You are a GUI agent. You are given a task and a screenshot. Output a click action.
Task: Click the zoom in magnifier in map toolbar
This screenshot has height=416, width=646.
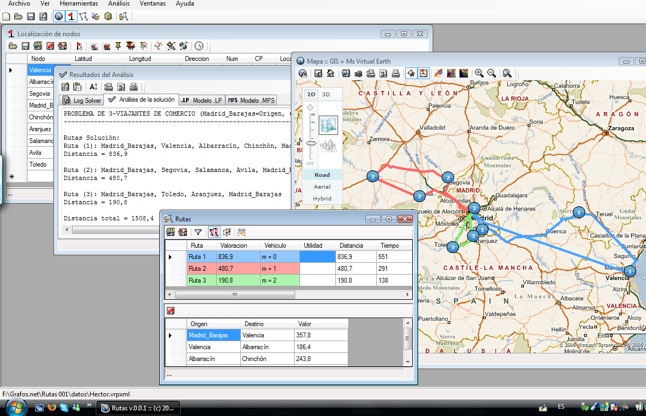(x=479, y=73)
